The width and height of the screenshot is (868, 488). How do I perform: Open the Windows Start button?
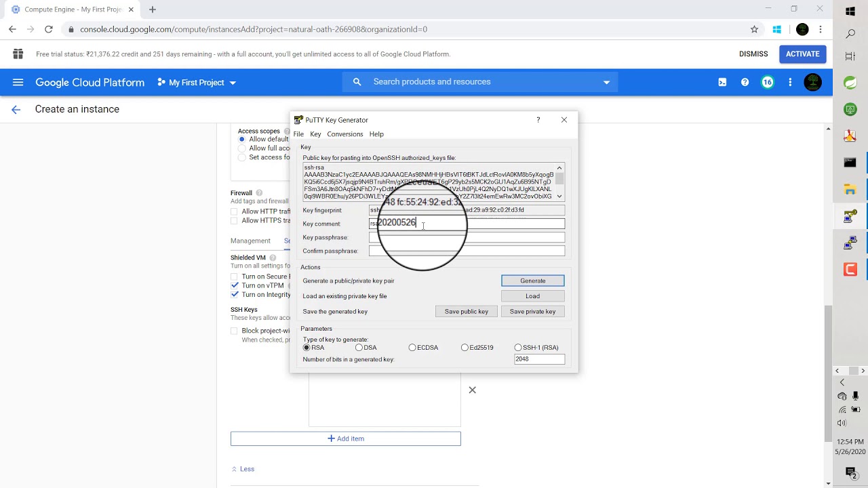pyautogui.click(x=850, y=11)
